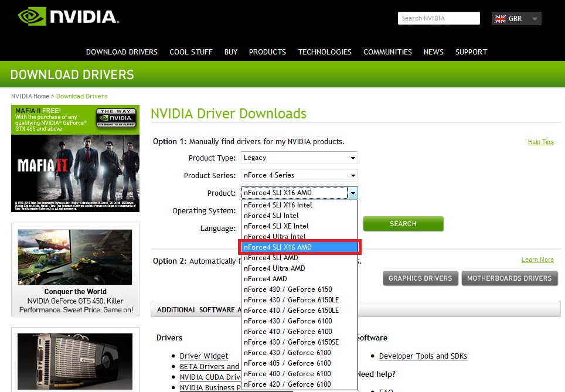Viewport: 565px width, 392px height.
Task: Open BETA Drivers link
Action: pos(210,366)
